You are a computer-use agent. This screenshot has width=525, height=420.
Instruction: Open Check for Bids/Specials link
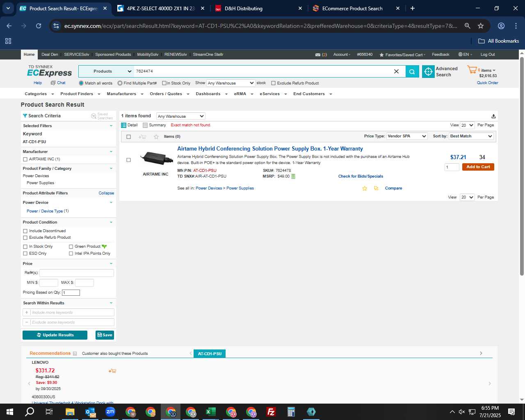click(361, 176)
